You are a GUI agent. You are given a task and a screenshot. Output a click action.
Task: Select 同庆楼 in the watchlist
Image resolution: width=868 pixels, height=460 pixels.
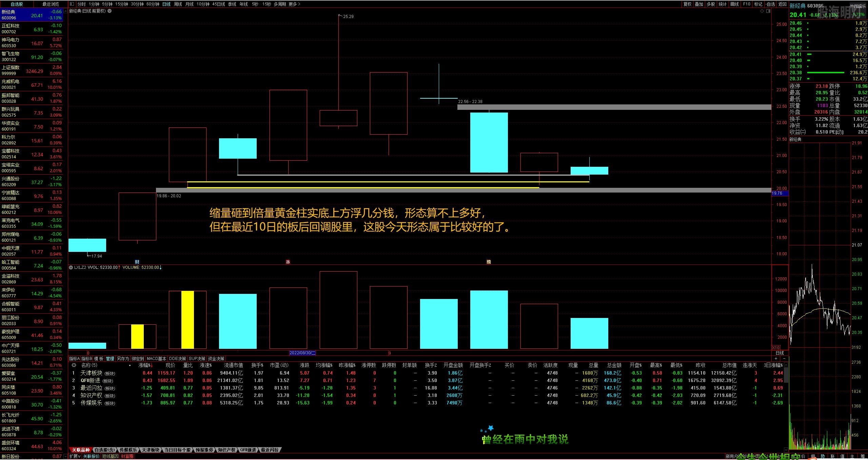pos(32,390)
